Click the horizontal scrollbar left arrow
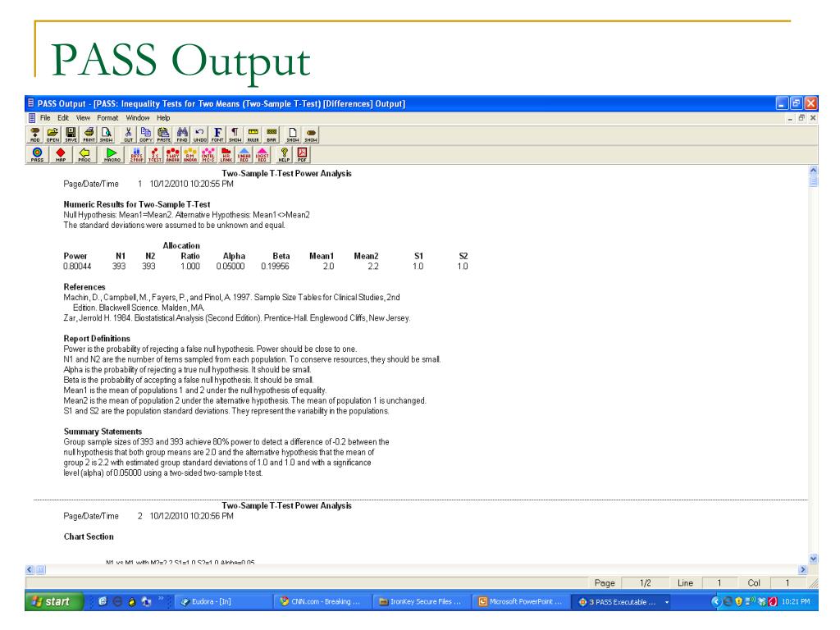This screenshot has width=840, height=630. pyautogui.click(x=30, y=570)
